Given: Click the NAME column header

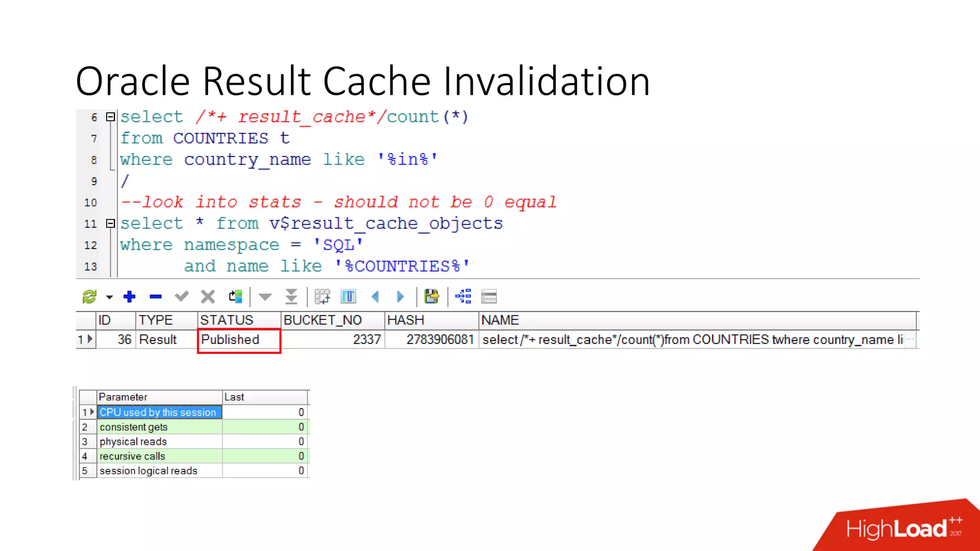Looking at the screenshot, I should [x=698, y=320].
